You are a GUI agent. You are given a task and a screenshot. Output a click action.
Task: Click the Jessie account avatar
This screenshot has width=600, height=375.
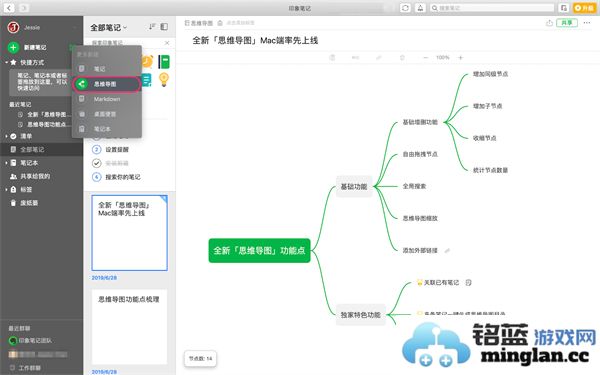click(13, 27)
